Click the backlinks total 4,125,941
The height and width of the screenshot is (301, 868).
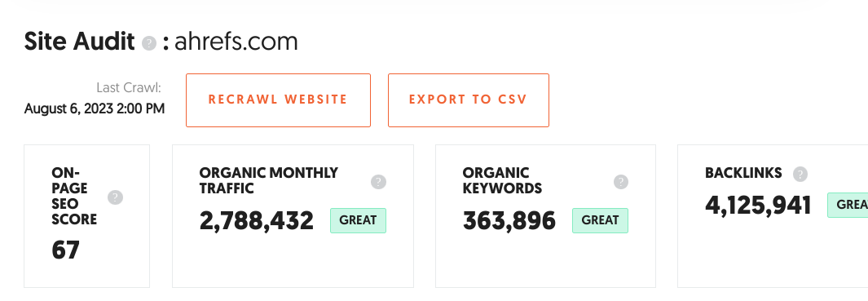759,205
